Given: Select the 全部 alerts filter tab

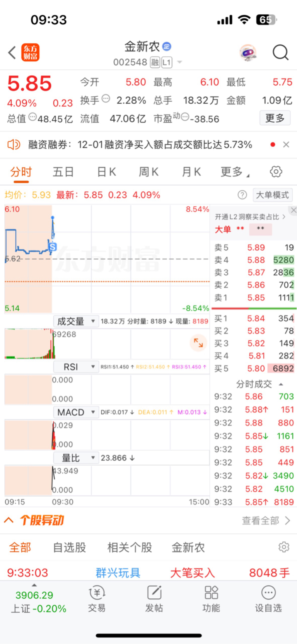Looking at the screenshot, I should click(x=20, y=548).
